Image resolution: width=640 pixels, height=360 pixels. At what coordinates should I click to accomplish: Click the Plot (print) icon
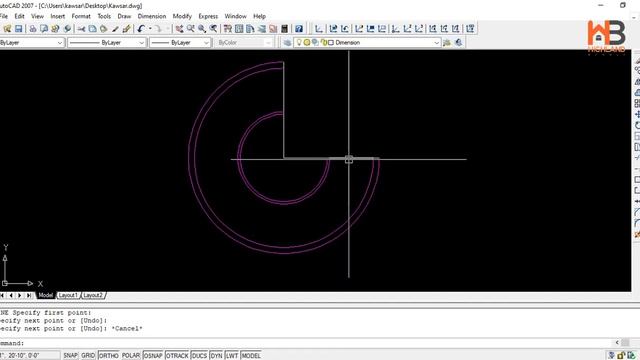coord(33,29)
